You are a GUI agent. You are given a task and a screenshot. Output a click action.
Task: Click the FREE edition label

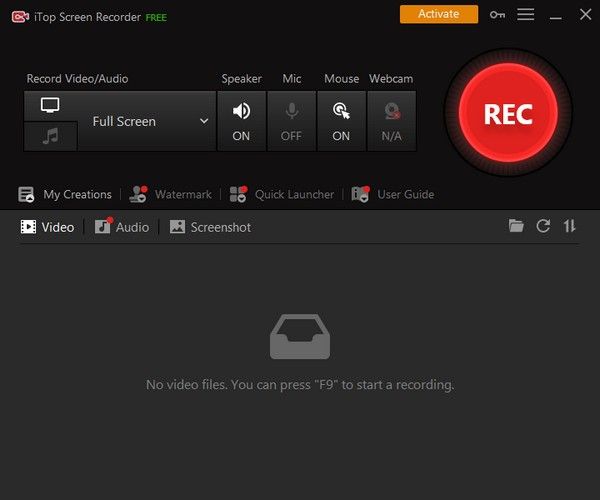(156, 18)
